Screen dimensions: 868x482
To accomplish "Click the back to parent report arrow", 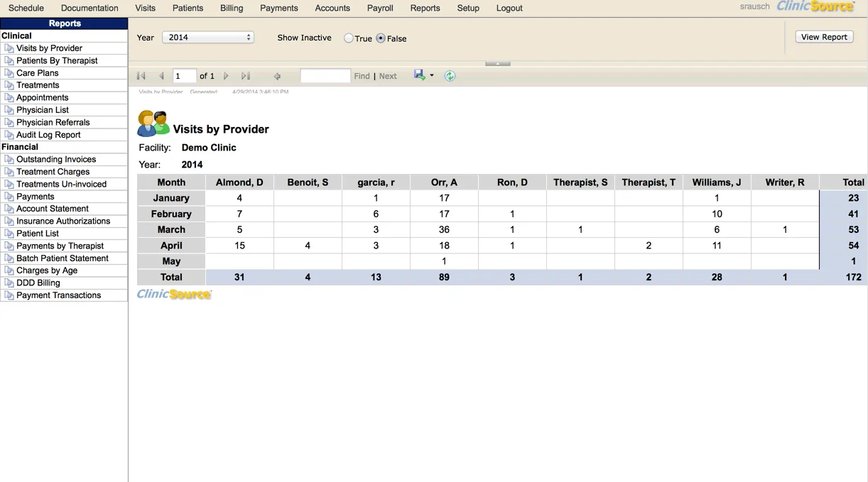I will click(x=277, y=75).
